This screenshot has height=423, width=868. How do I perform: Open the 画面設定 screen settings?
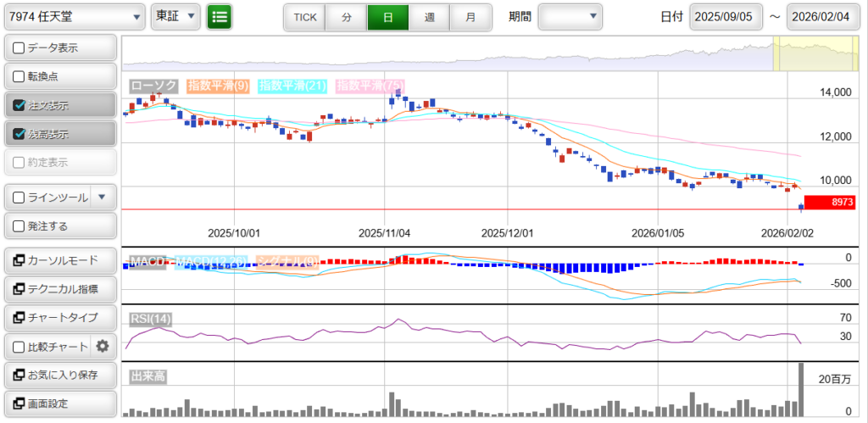click(59, 404)
